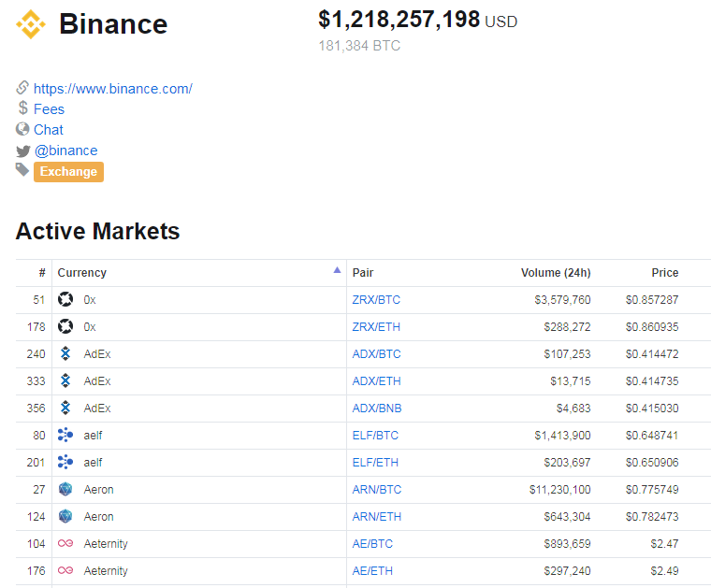Image resolution: width=711 pixels, height=588 pixels.
Task: Click the Twitter bird icon
Action: click(23, 151)
